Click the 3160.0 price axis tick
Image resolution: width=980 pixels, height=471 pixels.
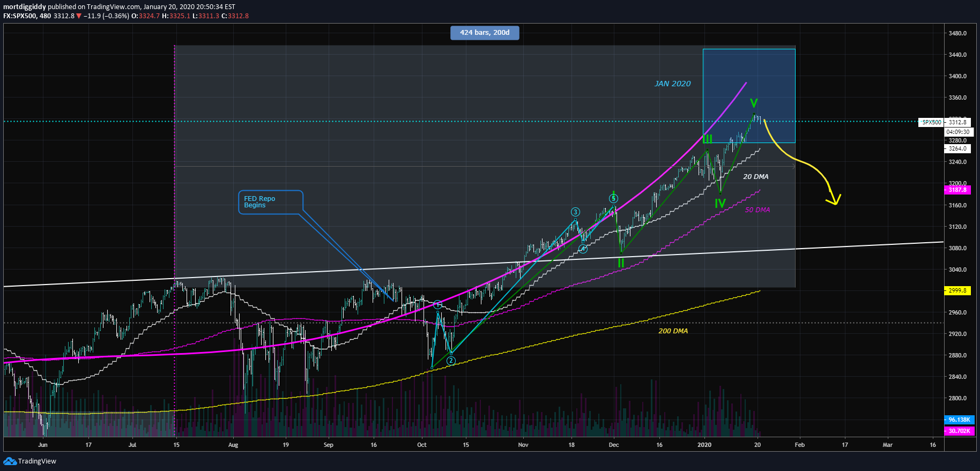click(x=957, y=205)
